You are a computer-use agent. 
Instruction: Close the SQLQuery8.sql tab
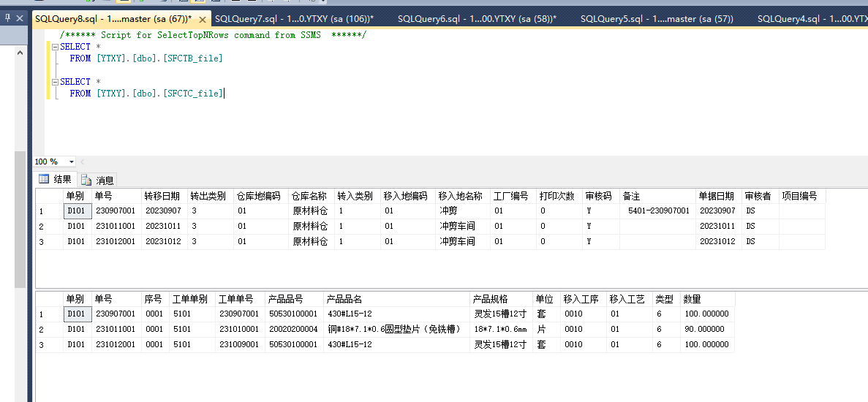click(201, 19)
